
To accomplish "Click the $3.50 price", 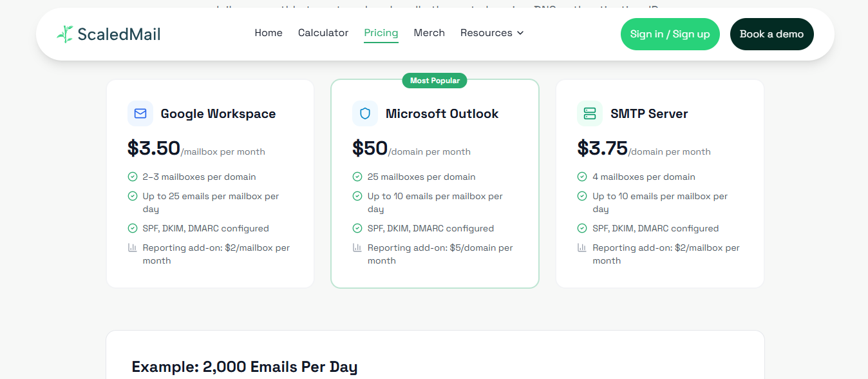I will click(x=154, y=148).
